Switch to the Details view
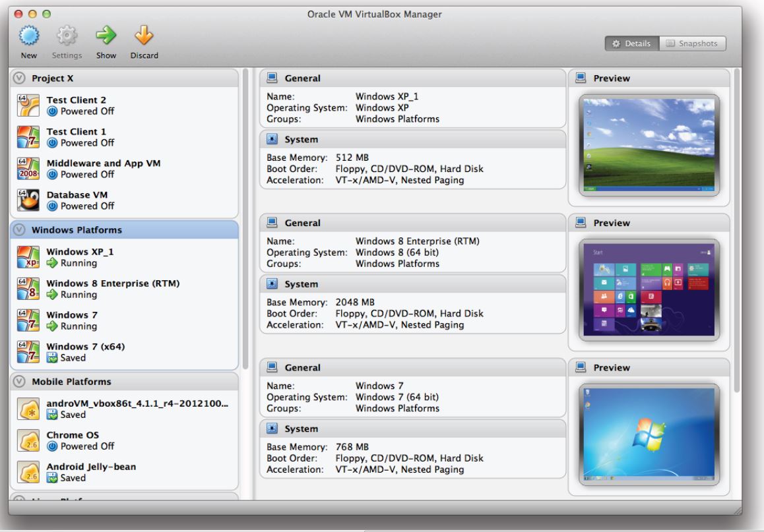Image resolution: width=764 pixels, height=532 pixels. [x=632, y=44]
